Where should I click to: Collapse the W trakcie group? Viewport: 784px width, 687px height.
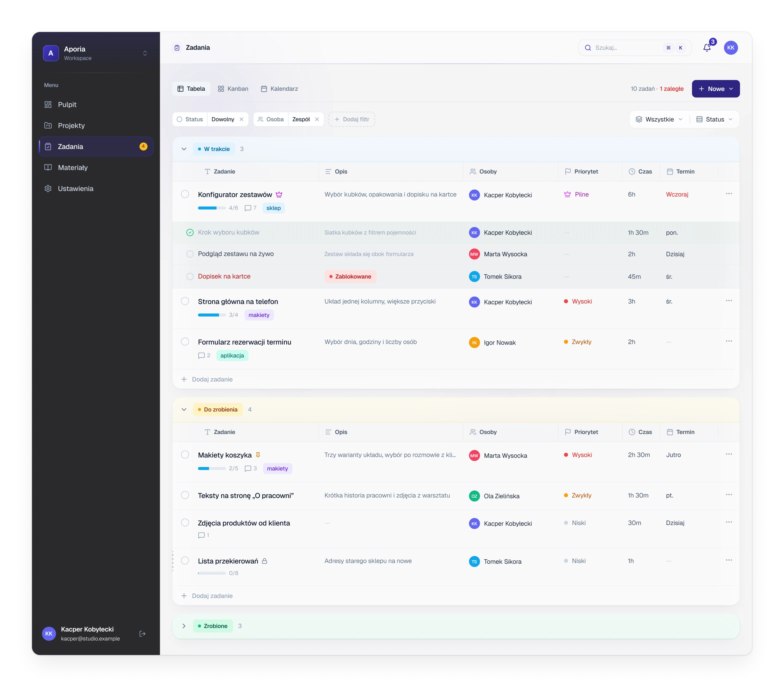[184, 149]
